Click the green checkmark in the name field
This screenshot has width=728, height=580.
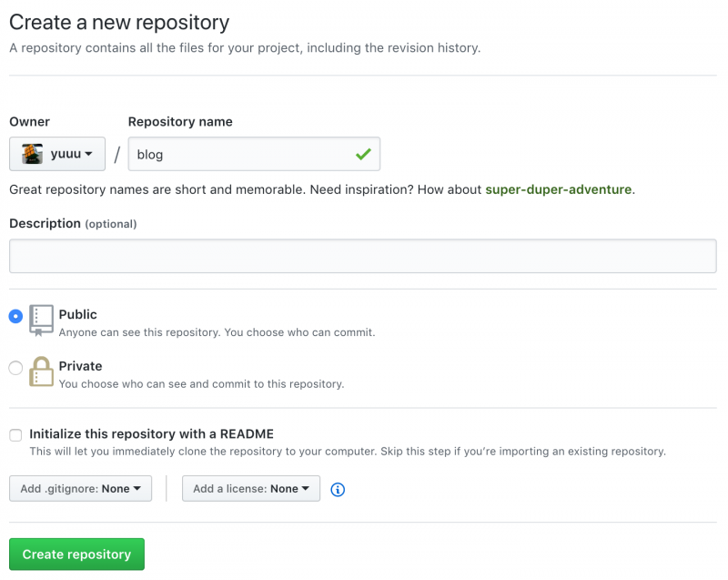pos(363,154)
